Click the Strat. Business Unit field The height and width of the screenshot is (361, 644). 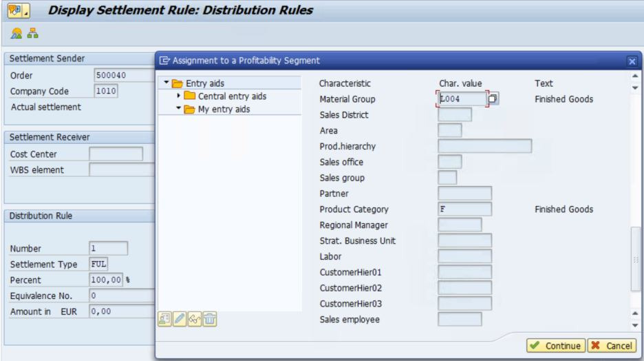pyautogui.click(x=464, y=240)
